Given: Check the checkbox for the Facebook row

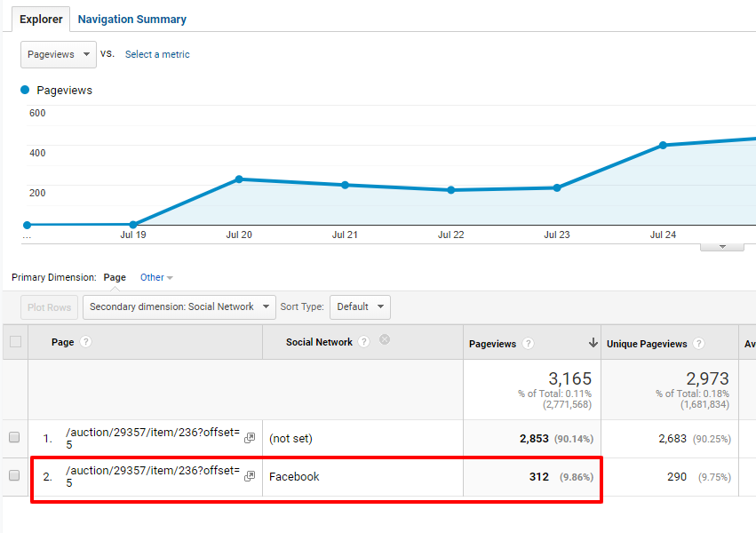Looking at the screenshot, I should click(14, 476).
